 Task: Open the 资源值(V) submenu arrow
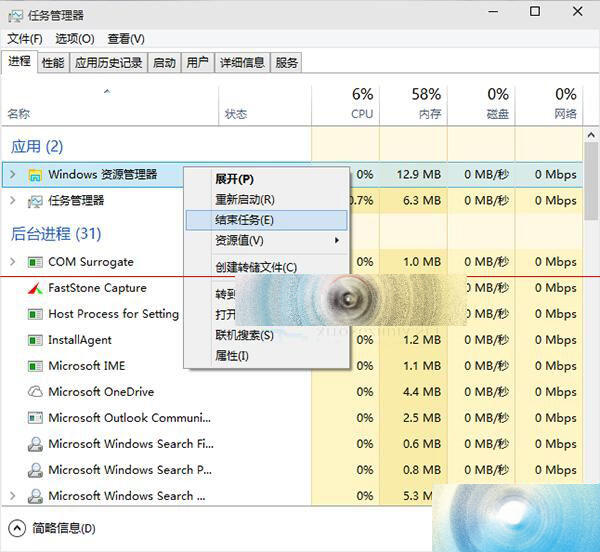[x=337, y=241]
